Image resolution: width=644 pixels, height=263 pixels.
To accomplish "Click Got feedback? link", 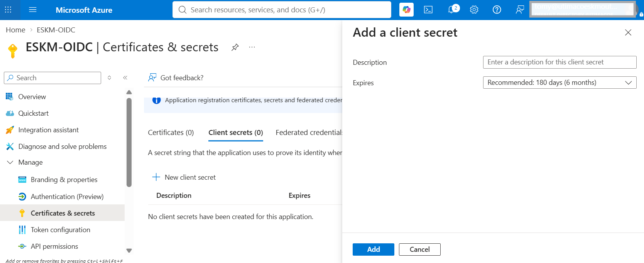I will 176,78.
